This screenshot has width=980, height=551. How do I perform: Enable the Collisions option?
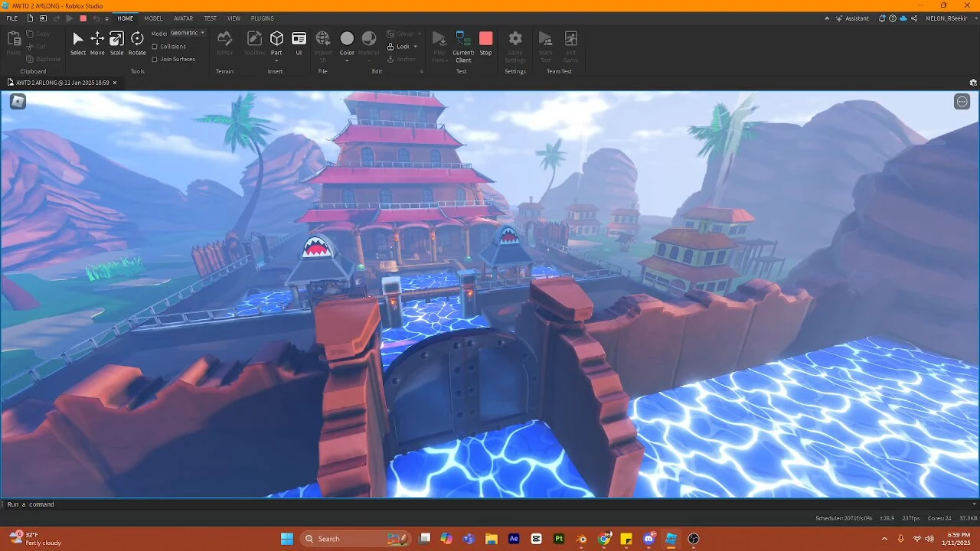click(x=155, y=46)
